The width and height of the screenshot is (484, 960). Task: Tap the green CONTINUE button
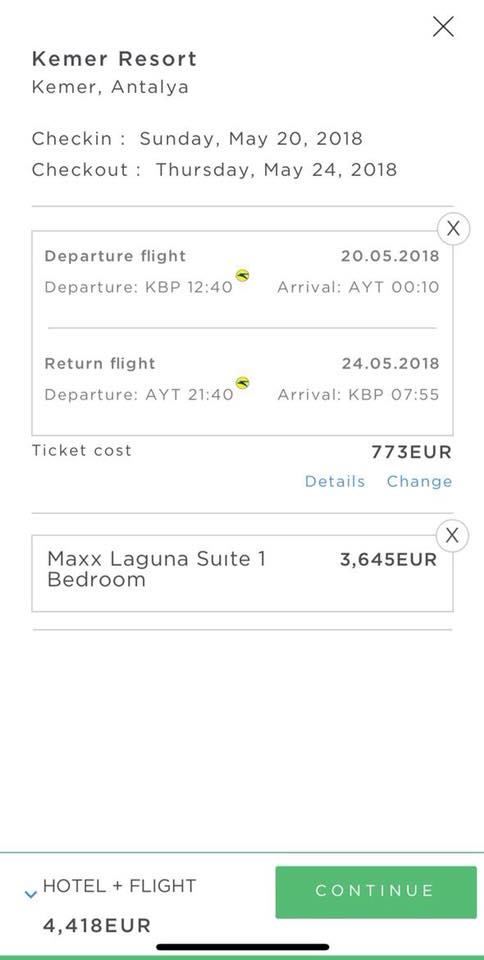point(376,892)
